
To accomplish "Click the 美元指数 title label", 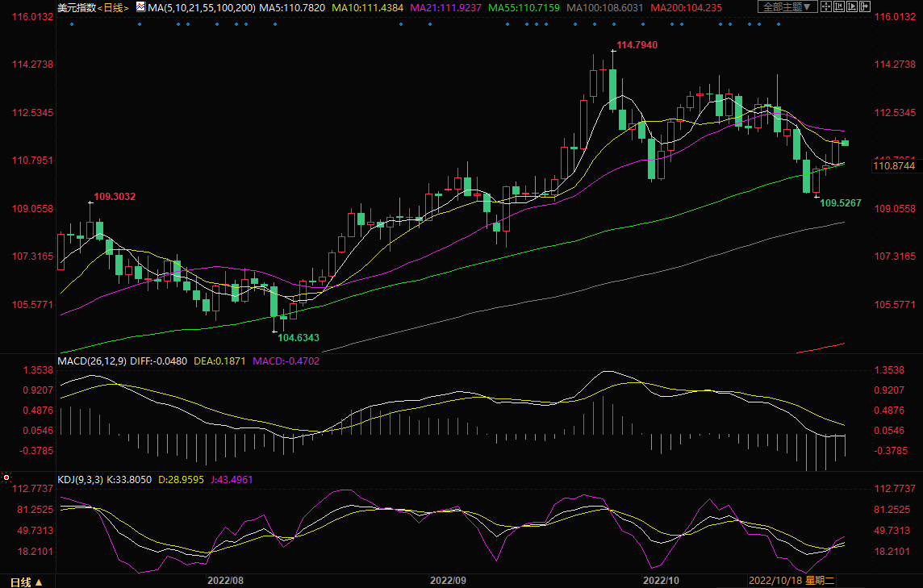I will coord(77,7).
